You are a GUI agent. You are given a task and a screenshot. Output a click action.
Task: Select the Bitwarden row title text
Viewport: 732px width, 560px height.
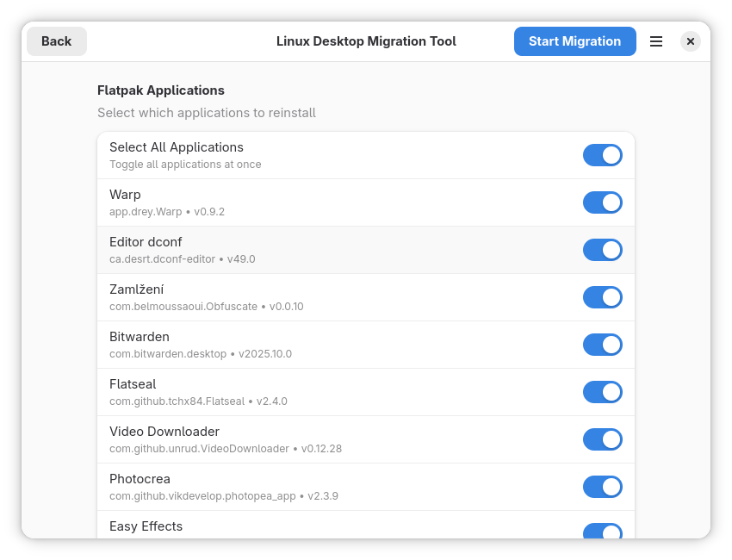[x=140, y=337]
